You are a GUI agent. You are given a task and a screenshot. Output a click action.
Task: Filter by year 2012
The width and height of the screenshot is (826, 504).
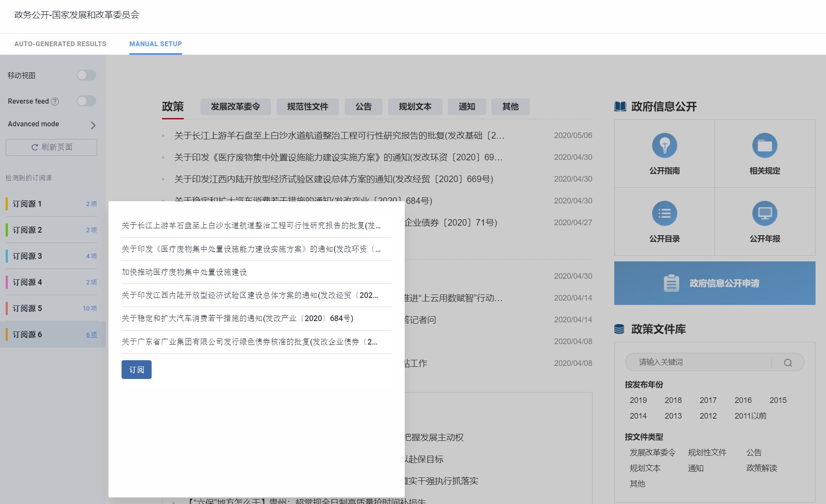[708, 416]
